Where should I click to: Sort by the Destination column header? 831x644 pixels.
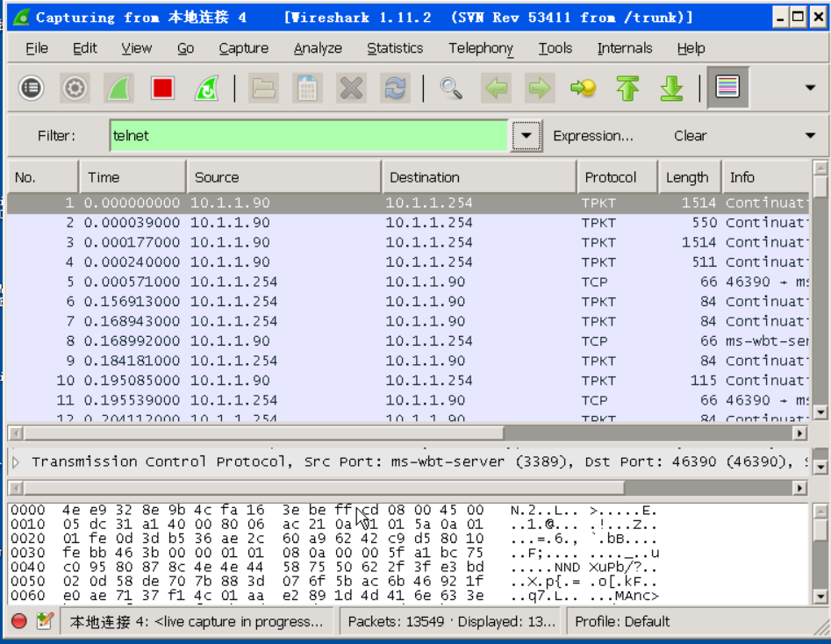[x=479, y=177]
